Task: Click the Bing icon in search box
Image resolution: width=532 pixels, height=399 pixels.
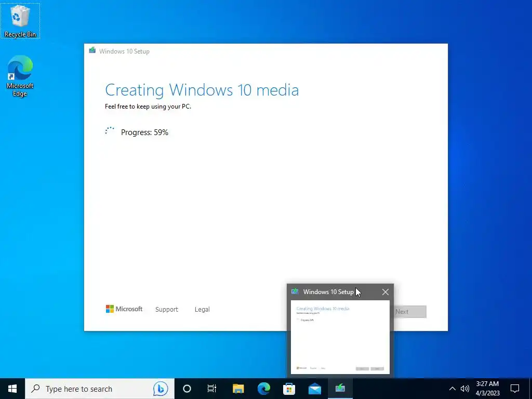Action: tap(161, 389)
